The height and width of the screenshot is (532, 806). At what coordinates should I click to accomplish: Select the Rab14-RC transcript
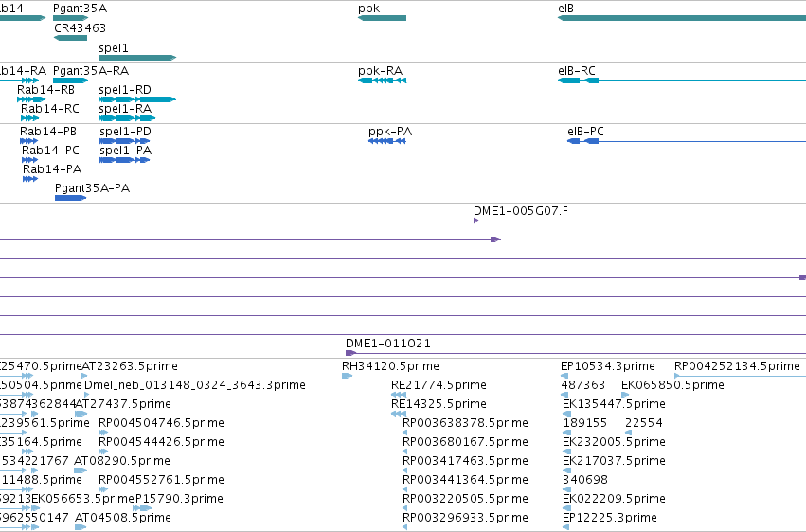coord(29,118)
